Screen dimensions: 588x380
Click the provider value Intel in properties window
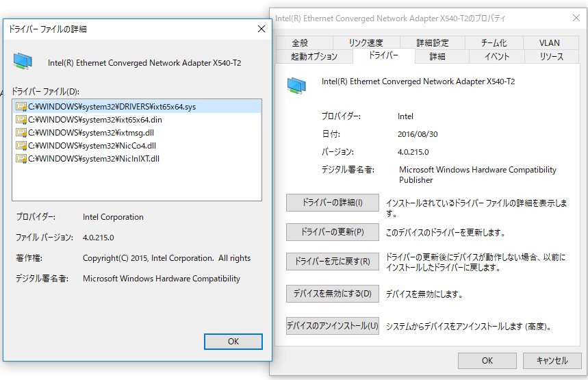(x=405, y=116)
